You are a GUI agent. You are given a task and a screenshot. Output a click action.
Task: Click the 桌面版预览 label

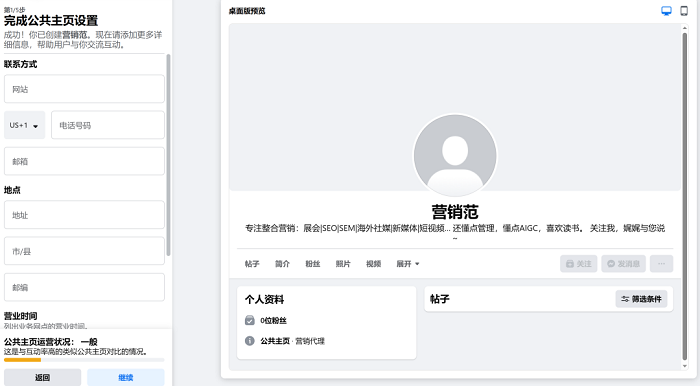point(247,11)
